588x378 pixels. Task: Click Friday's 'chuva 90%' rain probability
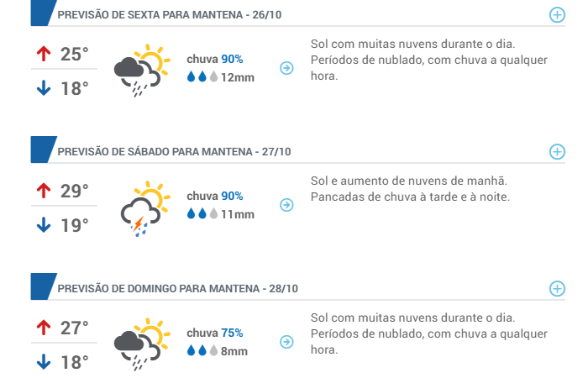[x=215, y=60]
